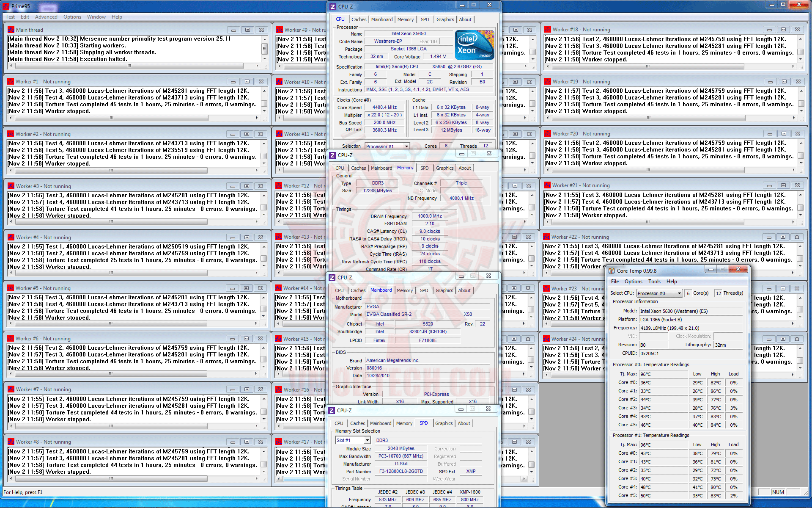
Task: Click the Worker #18 window icon
Action: pos(548,30)
